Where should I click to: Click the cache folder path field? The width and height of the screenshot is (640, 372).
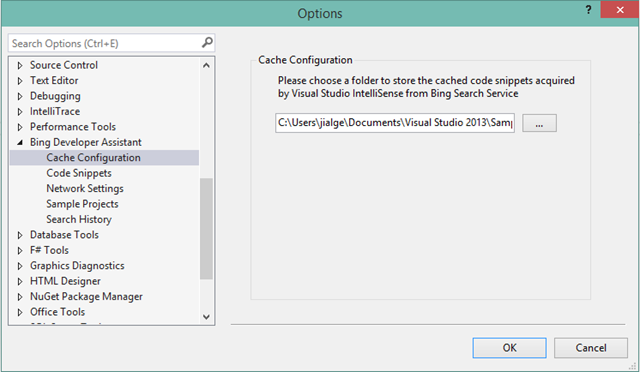[395, 123]
